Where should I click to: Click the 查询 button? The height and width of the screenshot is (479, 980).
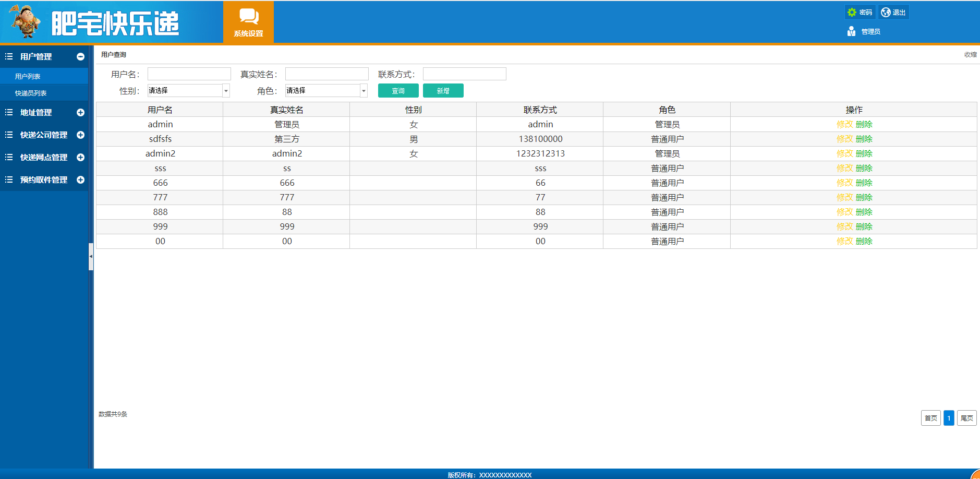click(x=398, y=91)
